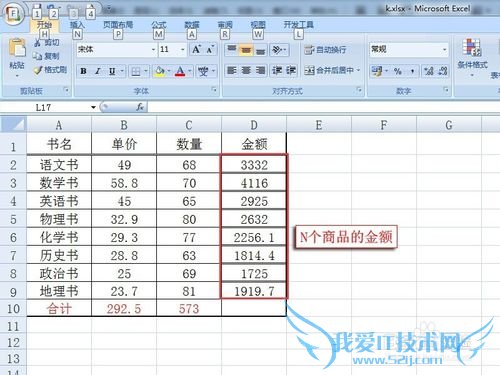500x375 pixels.
Task: Click the Select All corner button
Action: [x=13, y=125]
